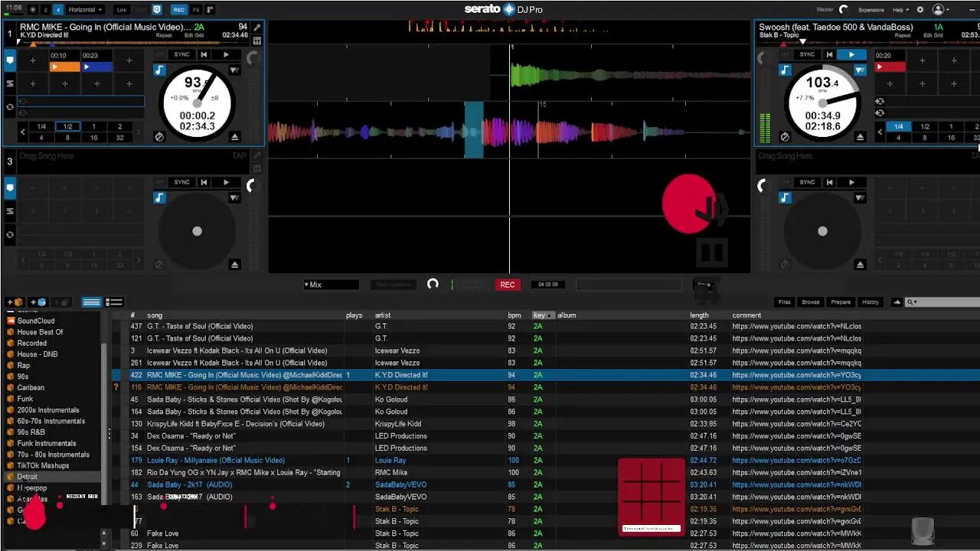Open deck 1 track info pencil icon
This screenshot has width=980, height=551.
point(256,28)
